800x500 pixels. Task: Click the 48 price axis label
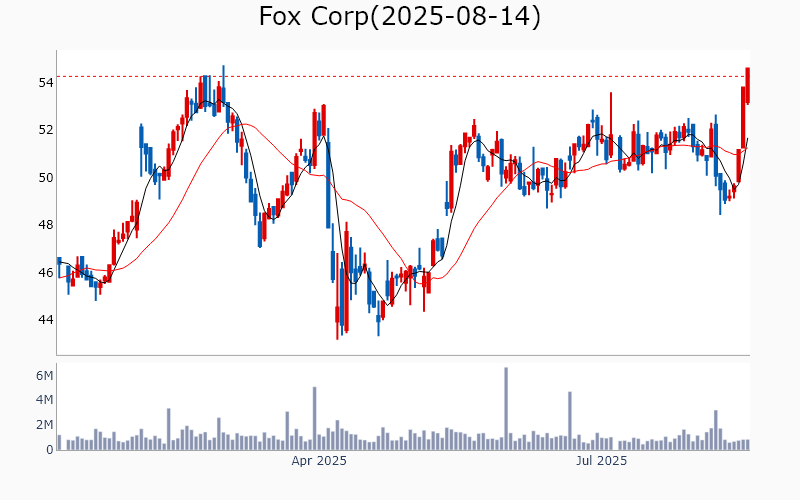(46, 225)
